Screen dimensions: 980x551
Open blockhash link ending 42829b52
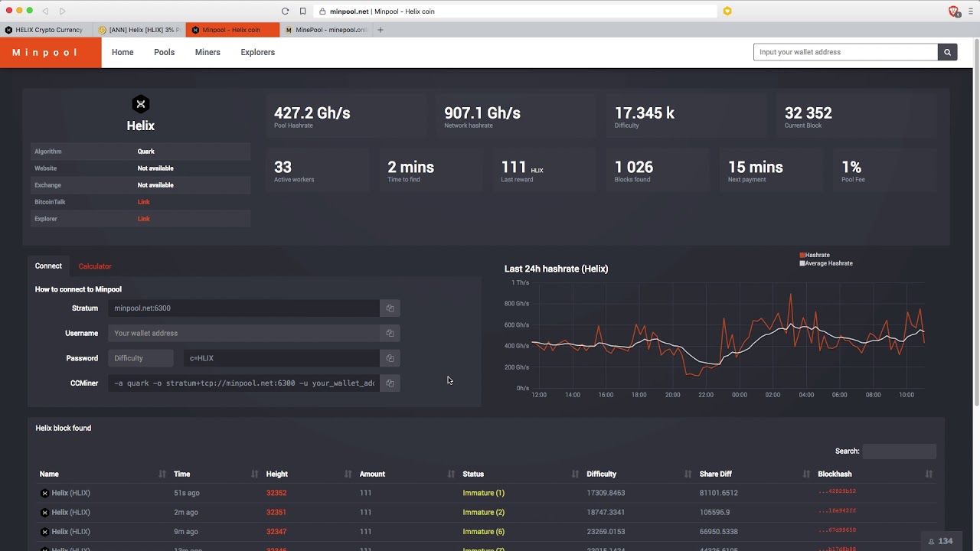837,491
